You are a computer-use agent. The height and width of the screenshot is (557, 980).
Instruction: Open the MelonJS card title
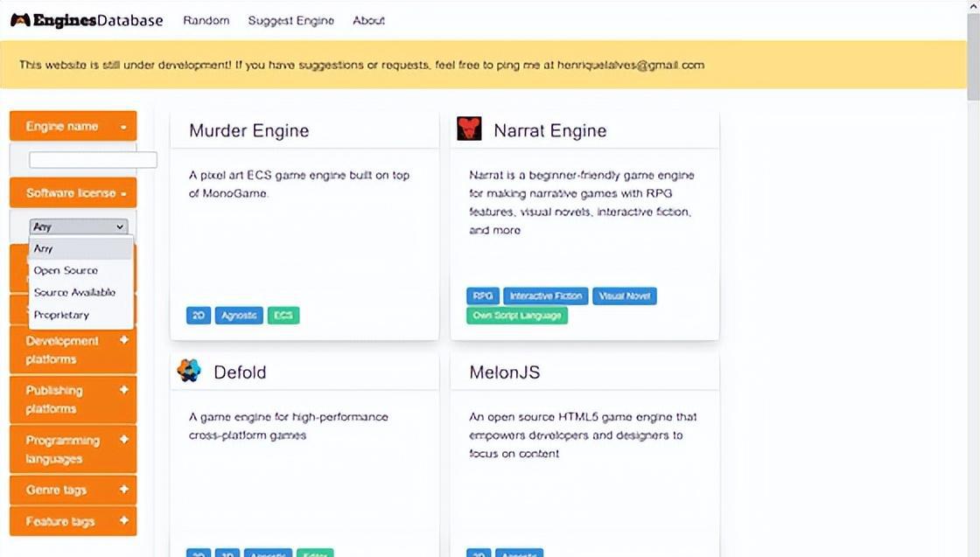504,372
